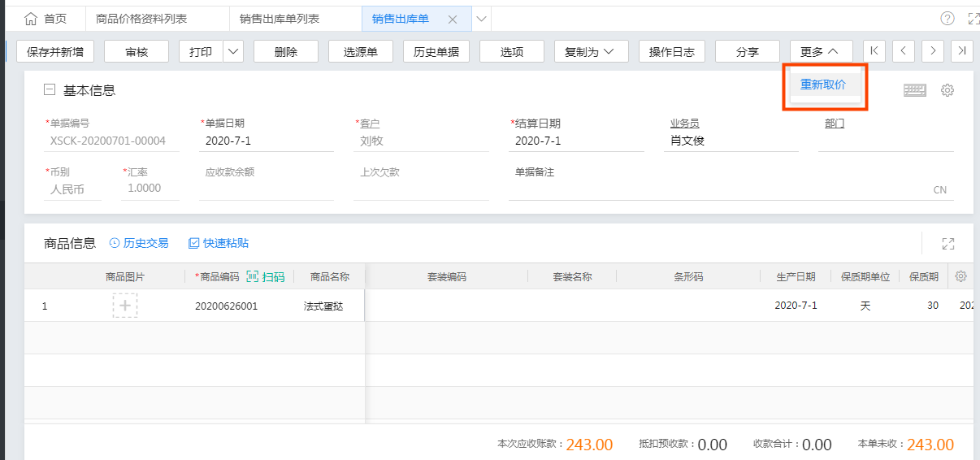
Task: Add product image with plus placeholder
Action: click(x=125, y=306)
